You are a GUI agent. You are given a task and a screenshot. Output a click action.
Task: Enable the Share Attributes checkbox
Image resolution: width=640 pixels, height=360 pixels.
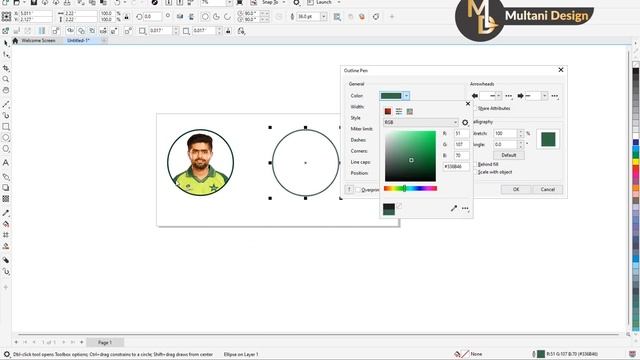(x=476, y=109)
